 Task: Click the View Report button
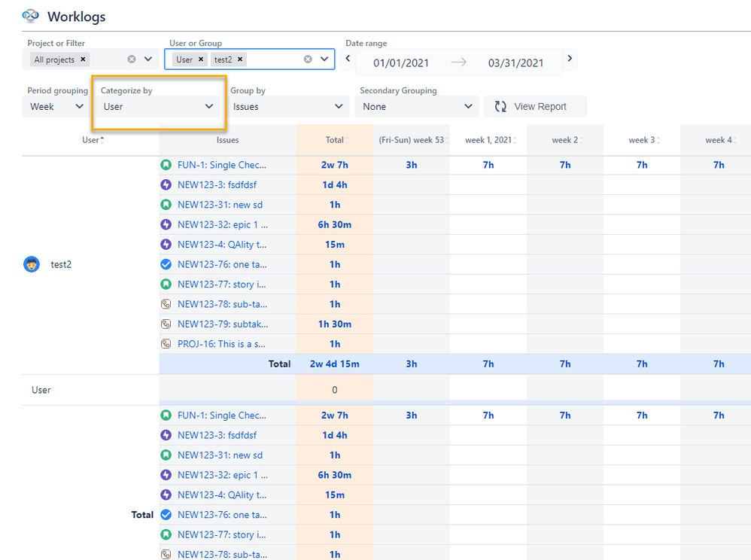click(x=535, y=106)
